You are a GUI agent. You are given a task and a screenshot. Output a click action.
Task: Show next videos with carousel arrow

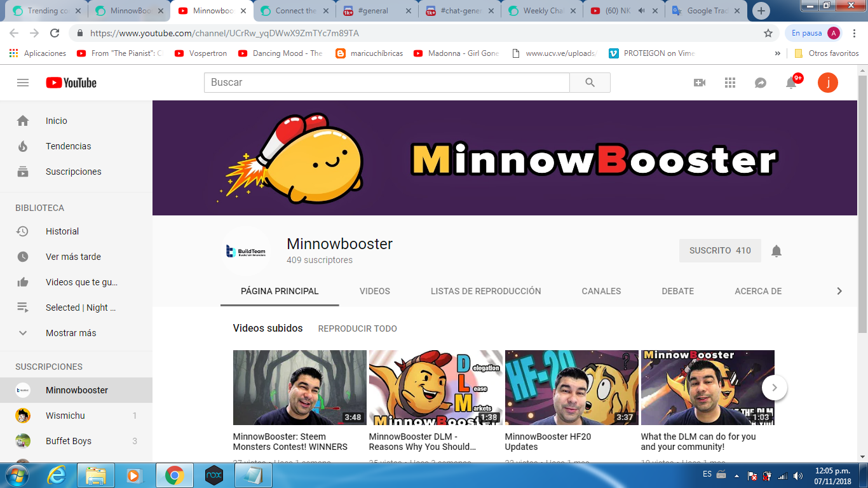(x=775, y=388)
